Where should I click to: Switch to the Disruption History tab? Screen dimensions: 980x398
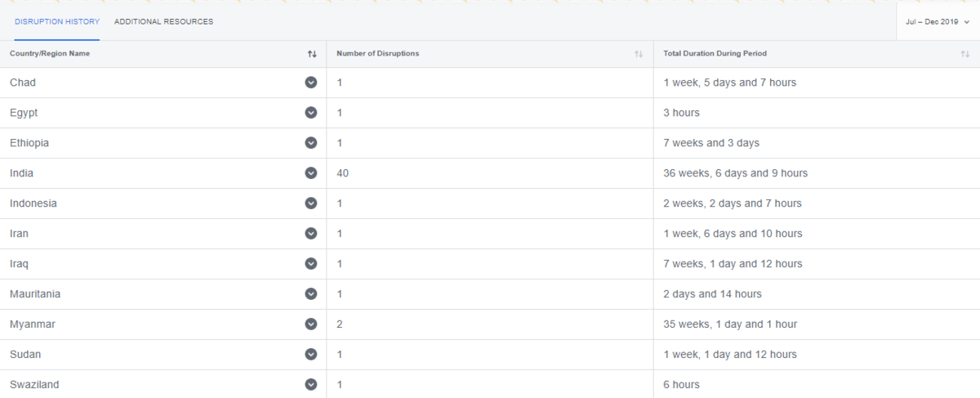[57, 22]
